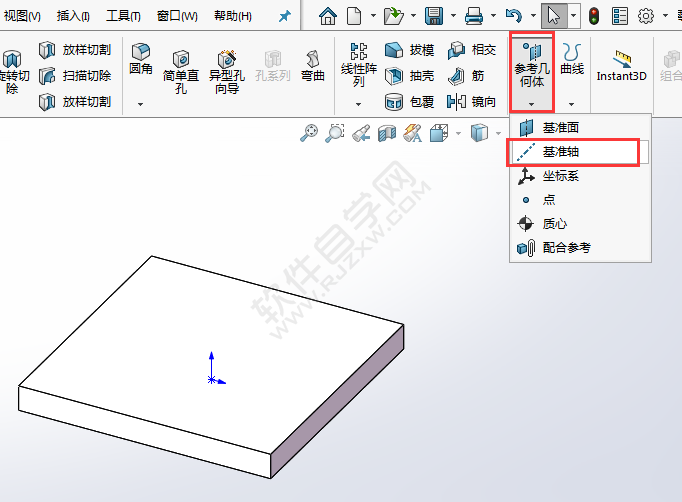Expand the 曲线 curves dropdown arrow
The width and height of the screenshot is (682, 502).
[572, 104]
